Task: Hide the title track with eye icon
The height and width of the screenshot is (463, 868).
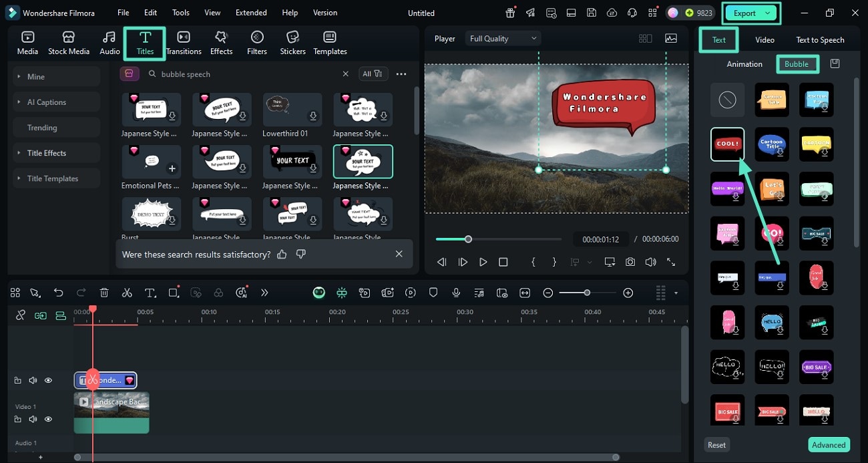Action: 48,380
